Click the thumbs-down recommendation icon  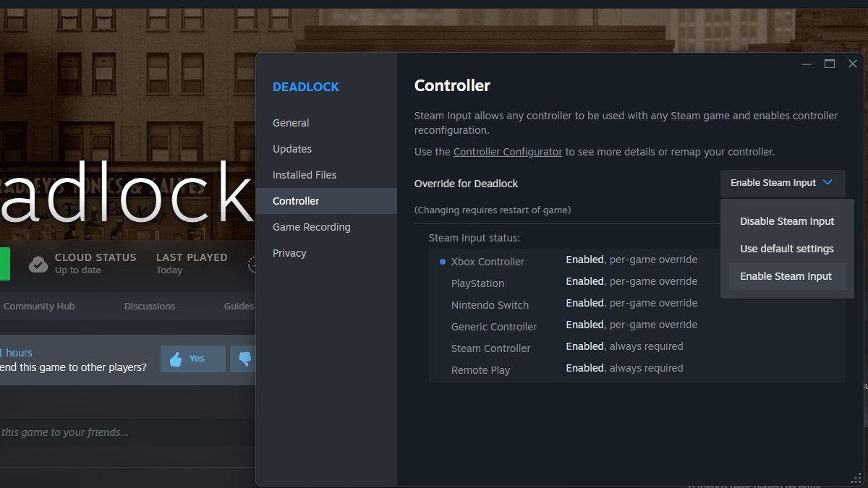click(246, 358)
